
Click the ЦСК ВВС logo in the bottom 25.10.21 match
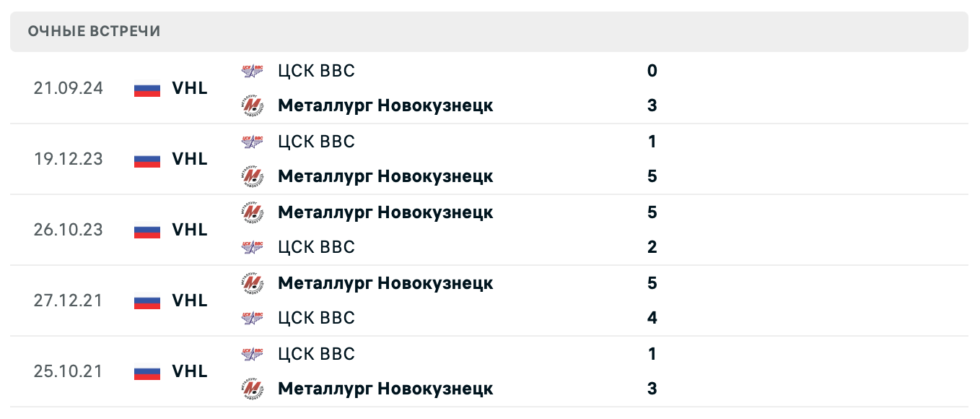pos(252,354)
